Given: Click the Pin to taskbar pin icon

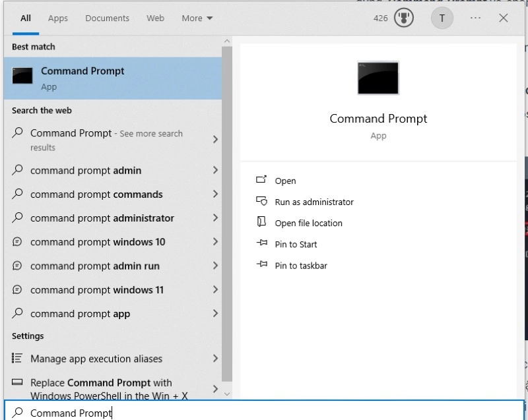Looking at the screenshot, I should (261, 264).
